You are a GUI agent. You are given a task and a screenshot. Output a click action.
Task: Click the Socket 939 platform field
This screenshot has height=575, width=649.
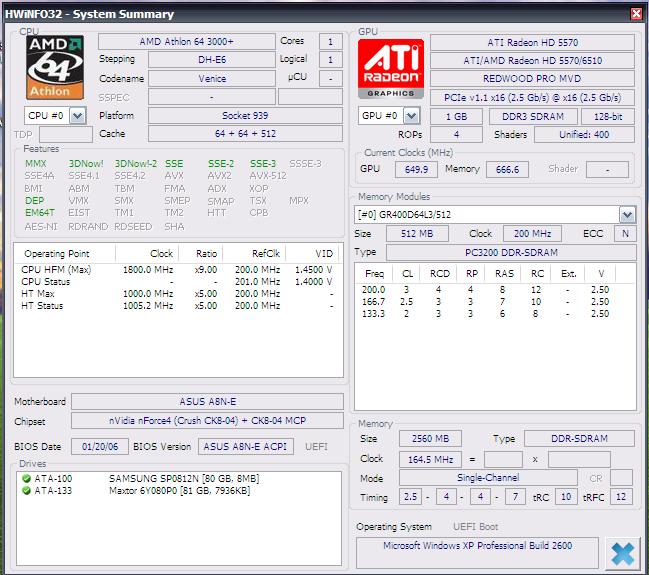click(245, 115)
